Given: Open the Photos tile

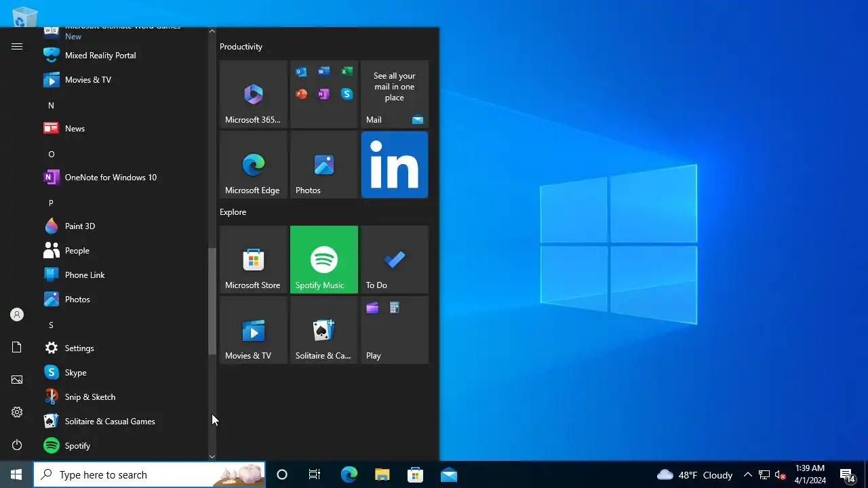Looking at the screenshot, I should [324, 165].
